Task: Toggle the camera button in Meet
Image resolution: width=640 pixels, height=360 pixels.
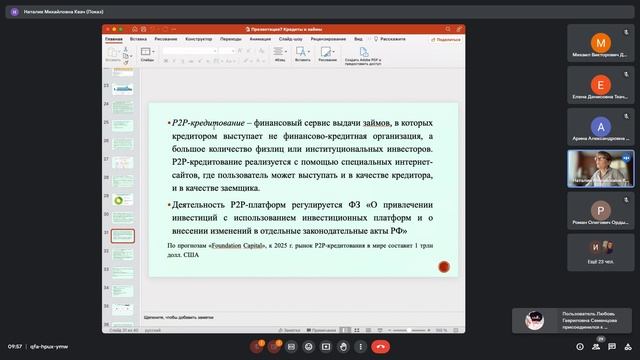Action: coord(274,347)
